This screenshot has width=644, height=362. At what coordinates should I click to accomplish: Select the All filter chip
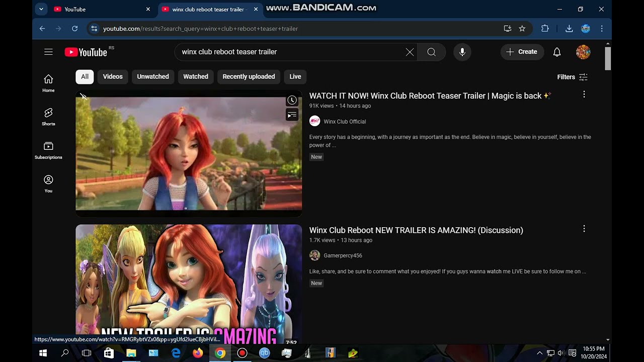tap(85, 76)
